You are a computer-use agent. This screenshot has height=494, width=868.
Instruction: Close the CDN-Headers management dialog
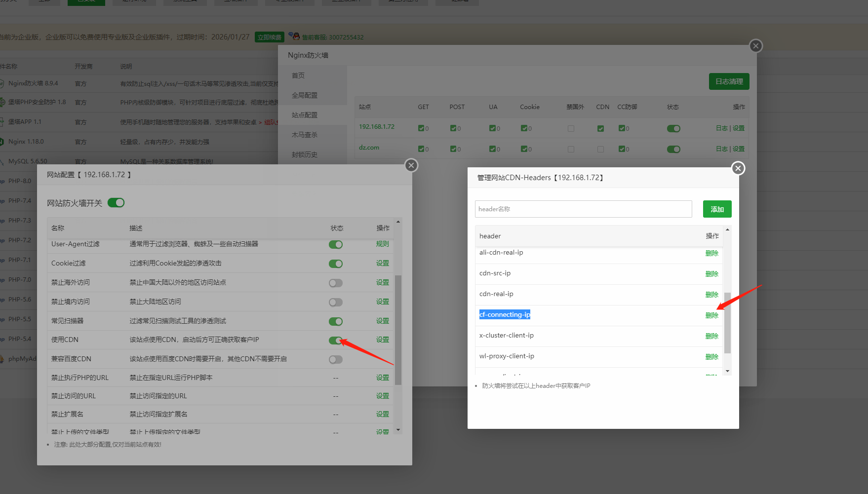click(x=738, y=168)
